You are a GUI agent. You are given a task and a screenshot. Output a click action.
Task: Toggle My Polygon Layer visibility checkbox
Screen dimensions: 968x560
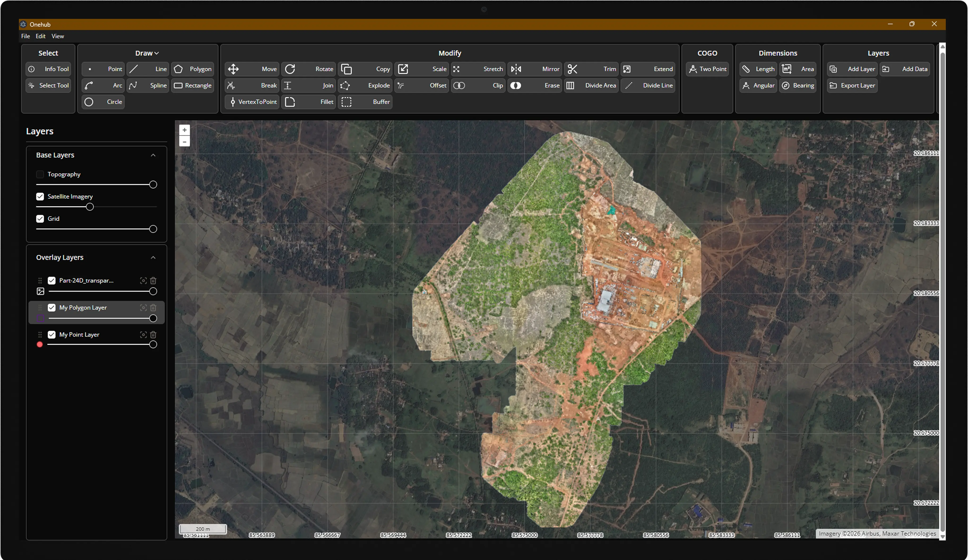52,308
